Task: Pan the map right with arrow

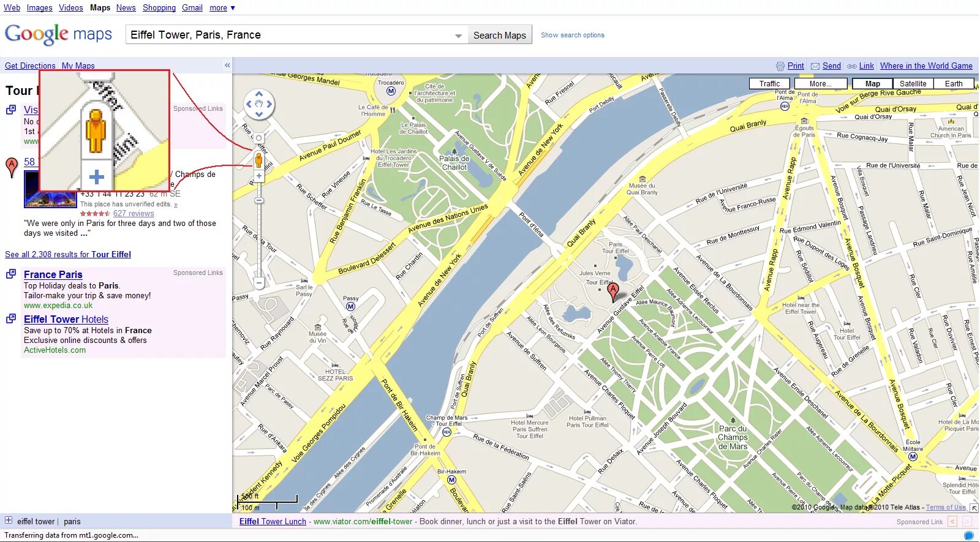Action: 269,104
